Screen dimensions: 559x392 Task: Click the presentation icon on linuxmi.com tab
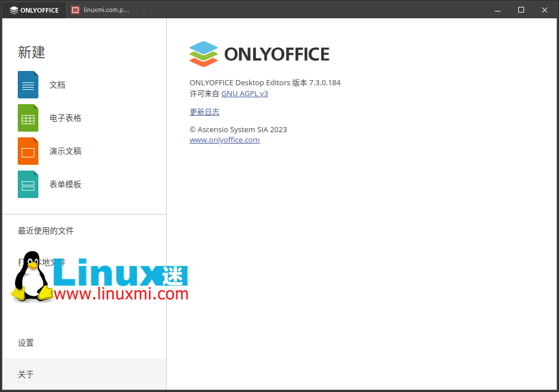pos(75,10)
